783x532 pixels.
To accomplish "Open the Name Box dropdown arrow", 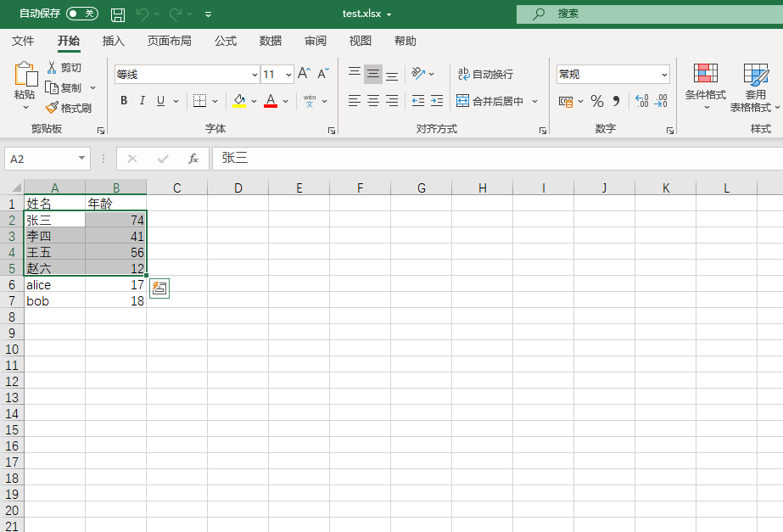I will tap(81, 159).
